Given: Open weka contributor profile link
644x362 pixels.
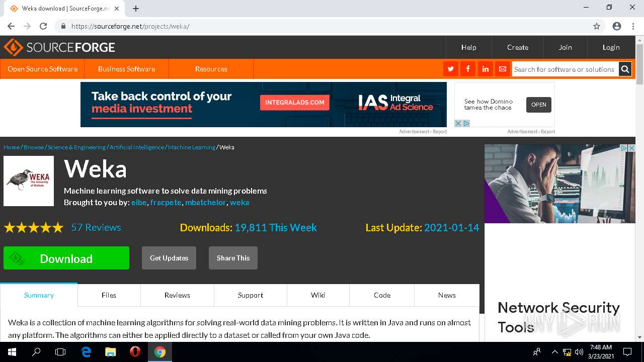Looking at the screenshot, I should click(x=239, y=203).
